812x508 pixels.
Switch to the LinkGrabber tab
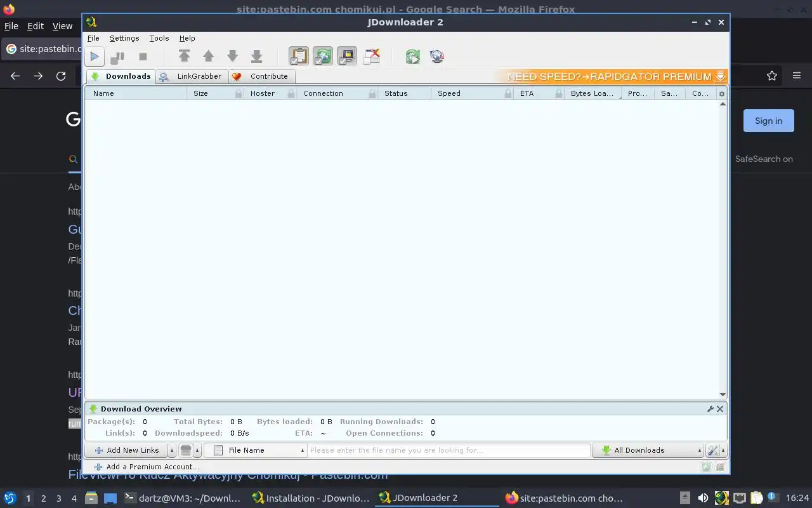192,76
